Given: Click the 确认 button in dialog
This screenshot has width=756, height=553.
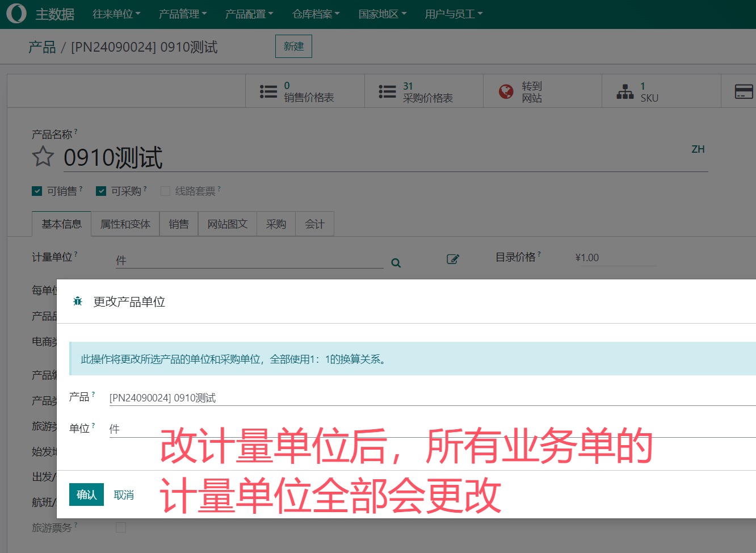Looking at the screenshot, I should [86, 495].
